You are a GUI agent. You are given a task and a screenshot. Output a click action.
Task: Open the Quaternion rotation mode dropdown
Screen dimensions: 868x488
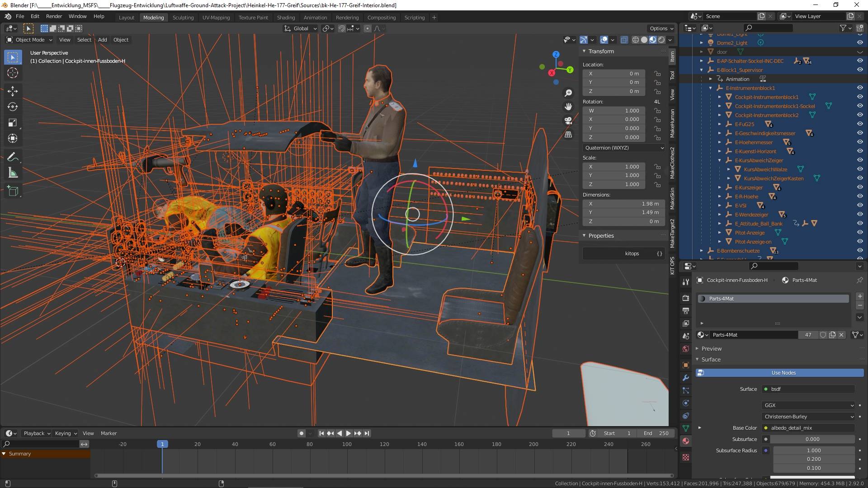pyautogui.click(x=623, y=148)
